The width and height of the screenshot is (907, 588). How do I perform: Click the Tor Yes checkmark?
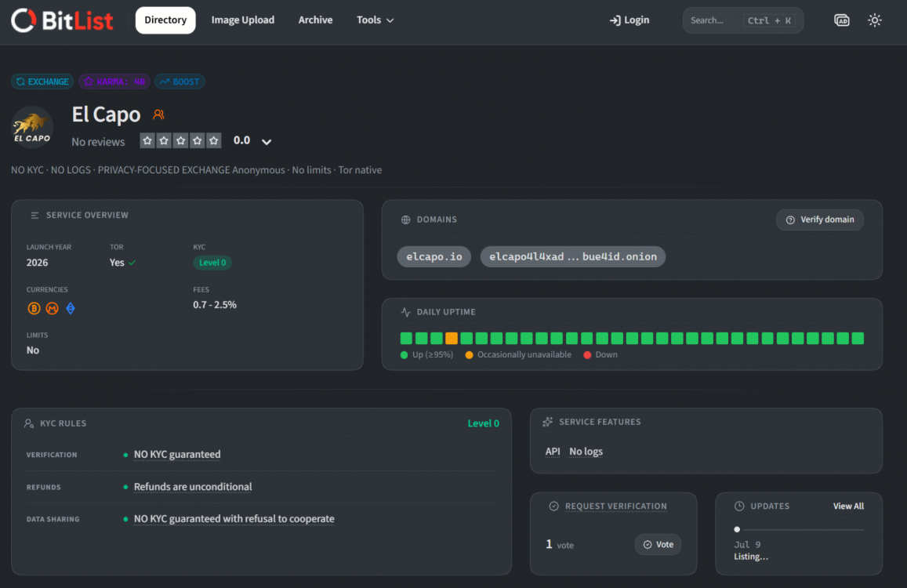point(132,263)
